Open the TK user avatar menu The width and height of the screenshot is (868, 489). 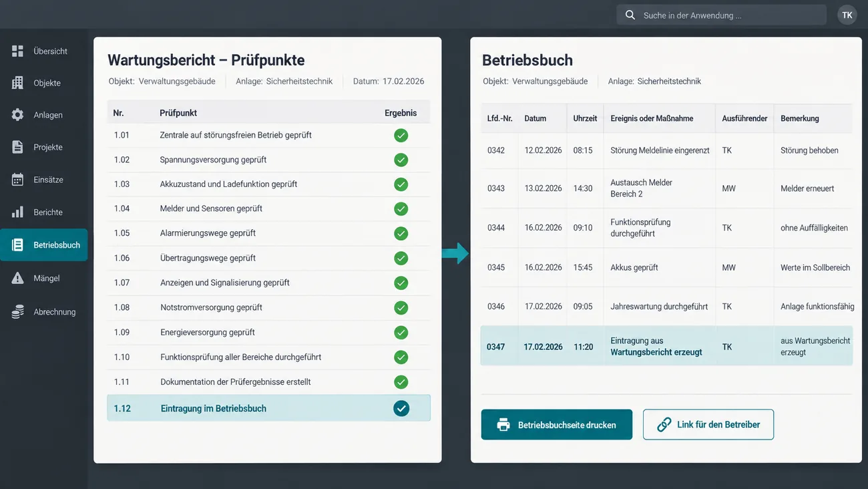pos(847,15)
